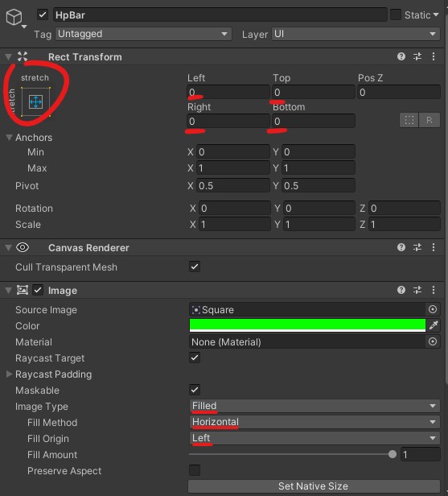
Task: Open the Fill Method Horizontal dropdown
Action: (314, 422)
